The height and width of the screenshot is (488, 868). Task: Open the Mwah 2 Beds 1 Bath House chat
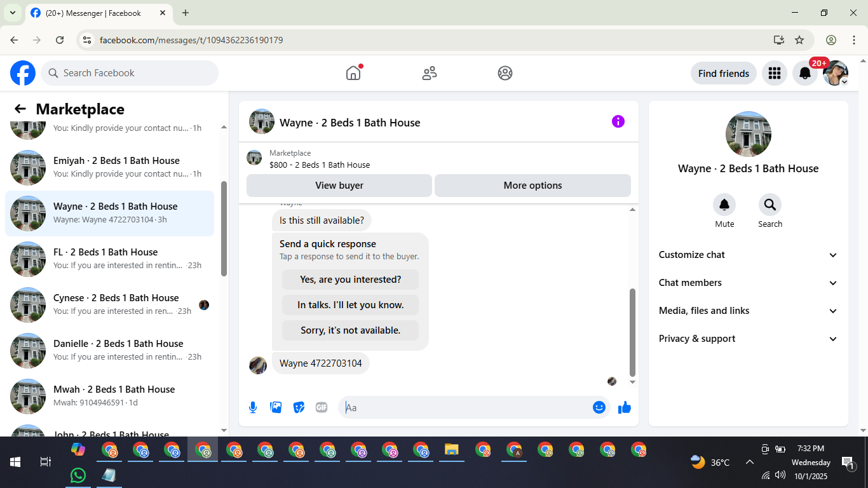(x=109, y=396)
